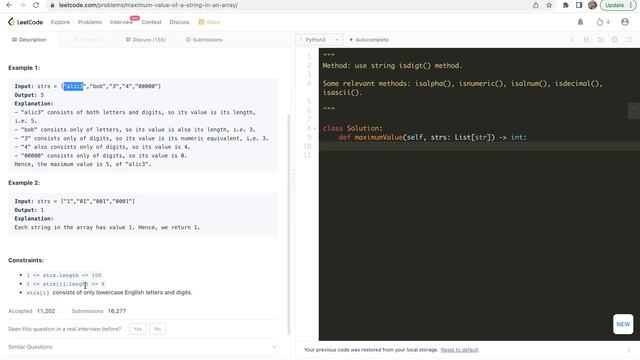Reset code with the revert arrow icon
Image resolution: width=640 pixels, height=360 pixels.
tap(600, 40)
